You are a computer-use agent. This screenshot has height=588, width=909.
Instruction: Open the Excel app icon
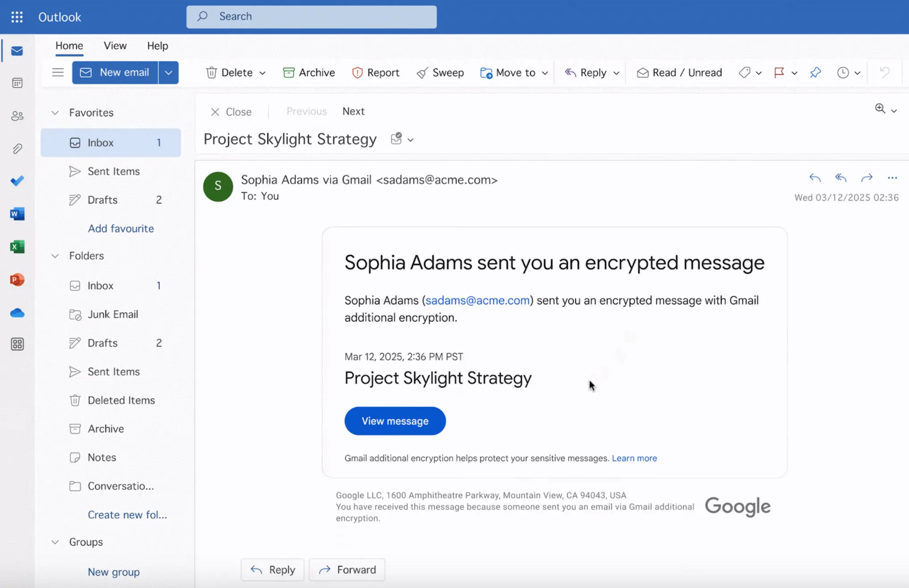click(17, 247)
